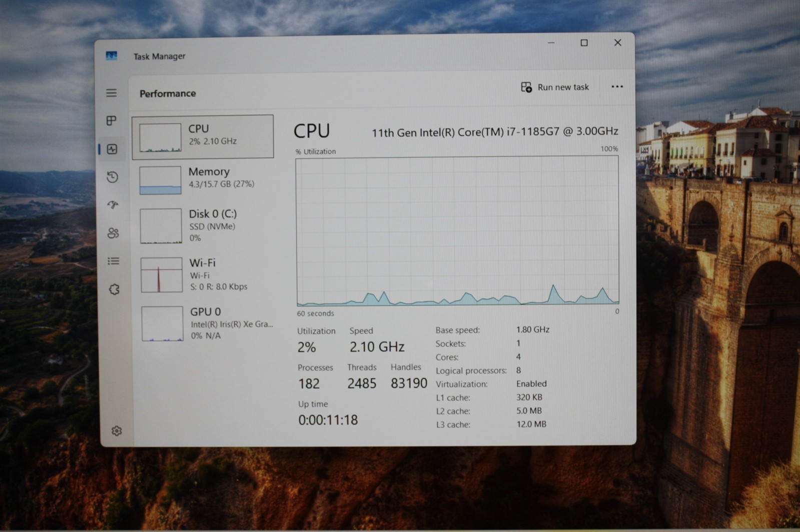Select the CPU performance item
Screen dimensions: 800x532
203,136
